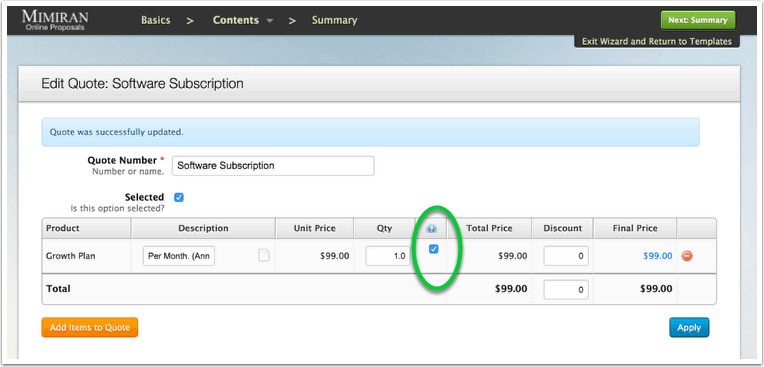The image size is (764, 367).
Task: Click the Growth Plan Discount field
Action: tap(566, 256)
